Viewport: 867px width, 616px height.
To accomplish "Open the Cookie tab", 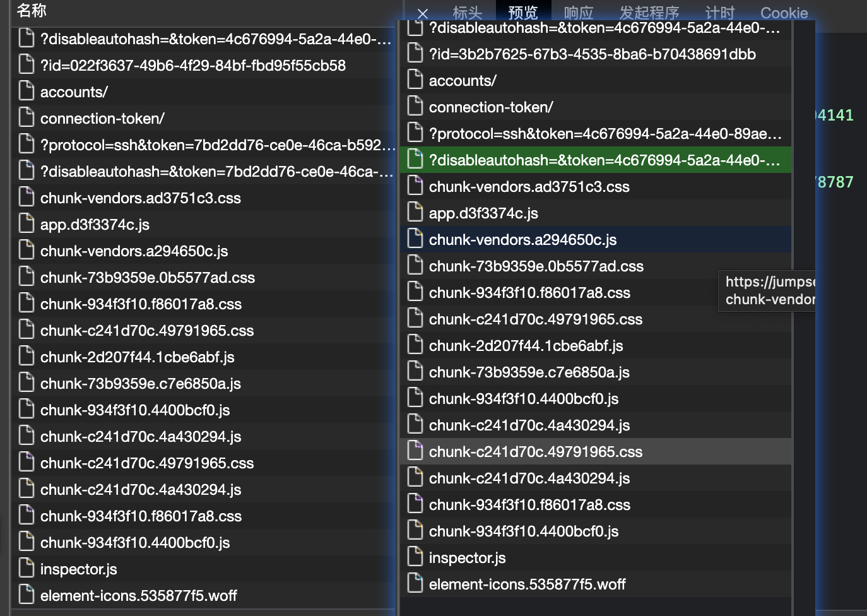I will click(784, 13).
